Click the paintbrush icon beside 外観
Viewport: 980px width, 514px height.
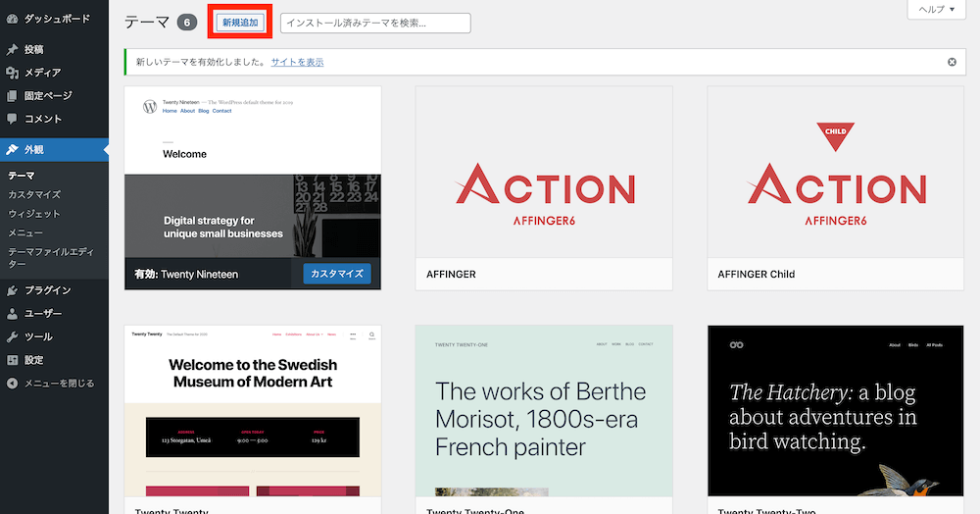(x=12, y=149)
